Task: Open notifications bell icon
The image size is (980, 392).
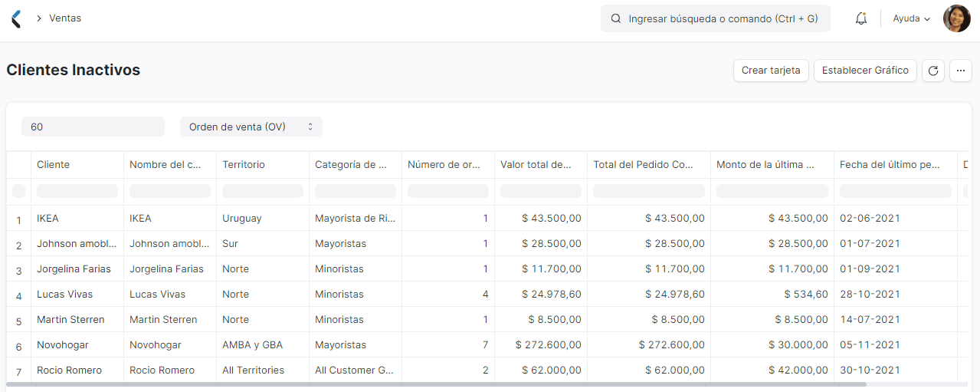Action: click(x=861, y=18)
